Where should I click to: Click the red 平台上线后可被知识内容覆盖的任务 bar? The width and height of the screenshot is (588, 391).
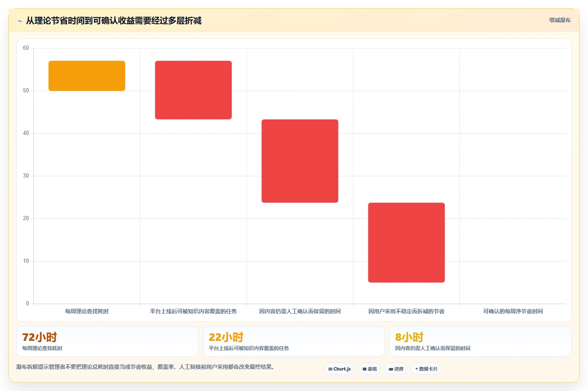click(x=193, y=90)
